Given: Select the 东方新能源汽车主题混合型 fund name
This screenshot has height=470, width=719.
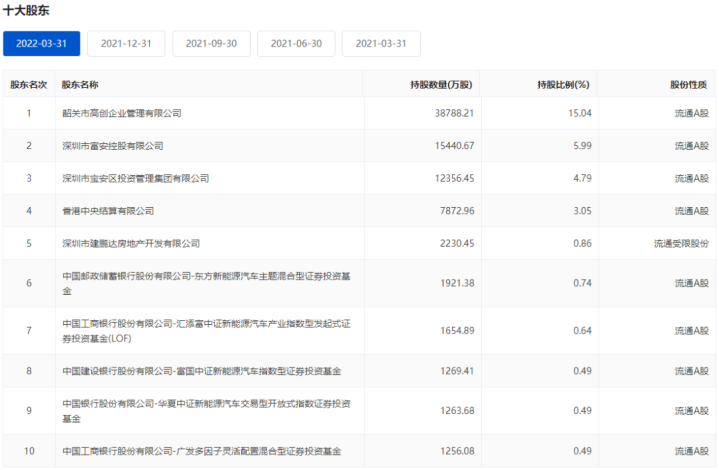Looking at the screenshot, I should (206, 283).
